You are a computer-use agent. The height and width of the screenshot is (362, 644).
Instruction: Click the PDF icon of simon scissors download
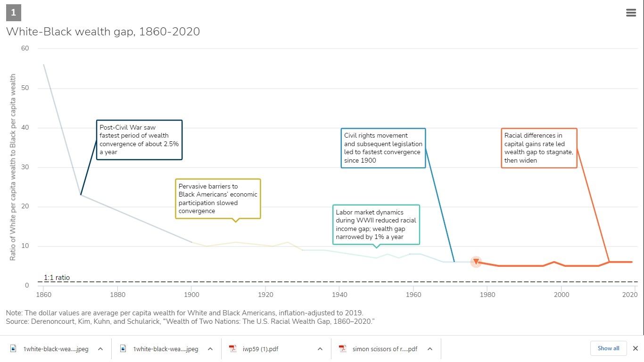[x=343, y=349]
